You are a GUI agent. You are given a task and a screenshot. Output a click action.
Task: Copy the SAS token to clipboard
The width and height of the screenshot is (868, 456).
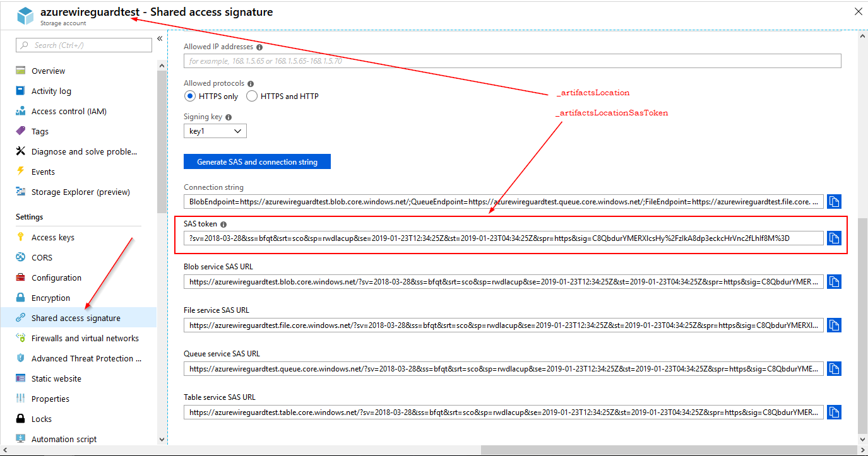(835, 238)
